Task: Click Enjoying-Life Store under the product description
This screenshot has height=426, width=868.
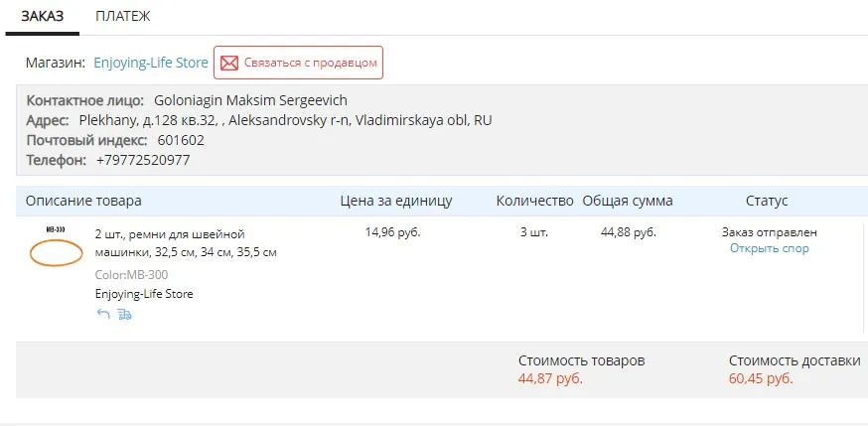Action: [x=144, y=294]
